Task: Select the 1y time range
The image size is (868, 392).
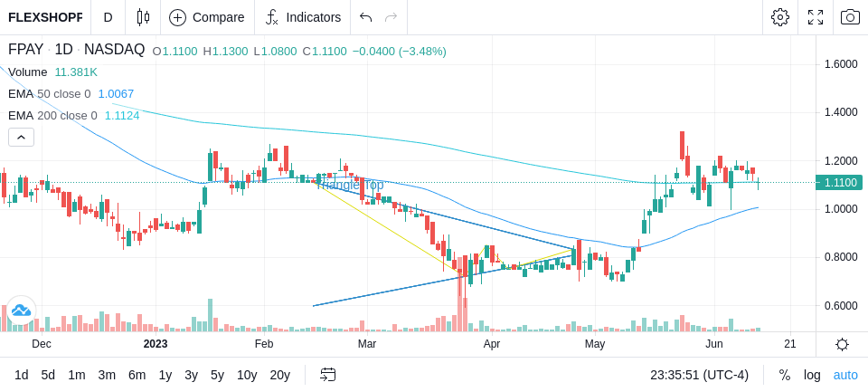Action: (x=165, y=376)
